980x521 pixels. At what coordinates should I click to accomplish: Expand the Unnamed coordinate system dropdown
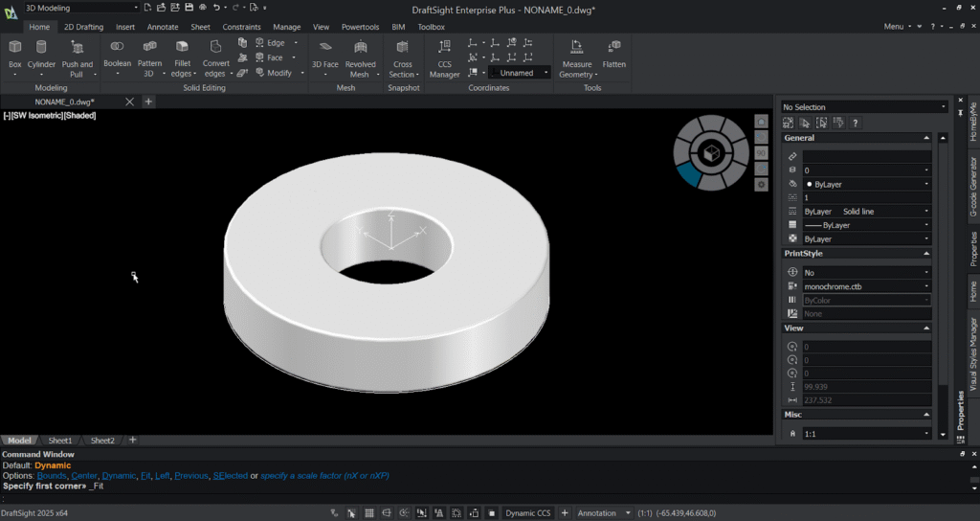click(x=546, y=73)
